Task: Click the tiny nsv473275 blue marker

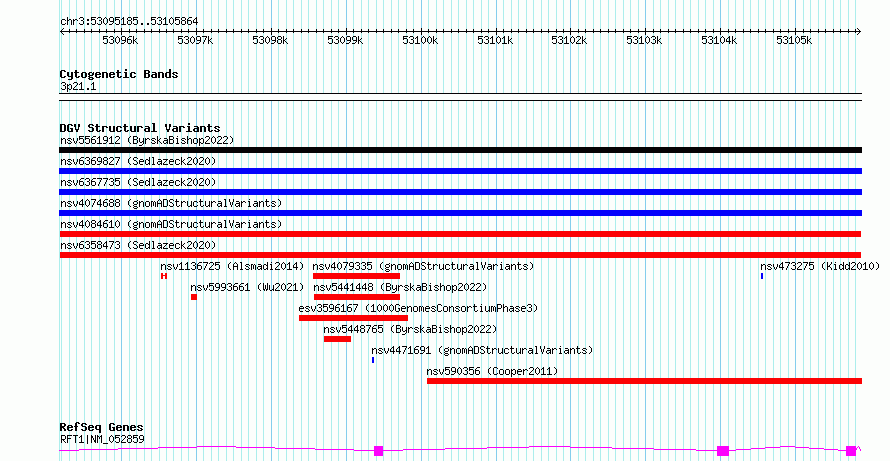Action: point(762,276)
